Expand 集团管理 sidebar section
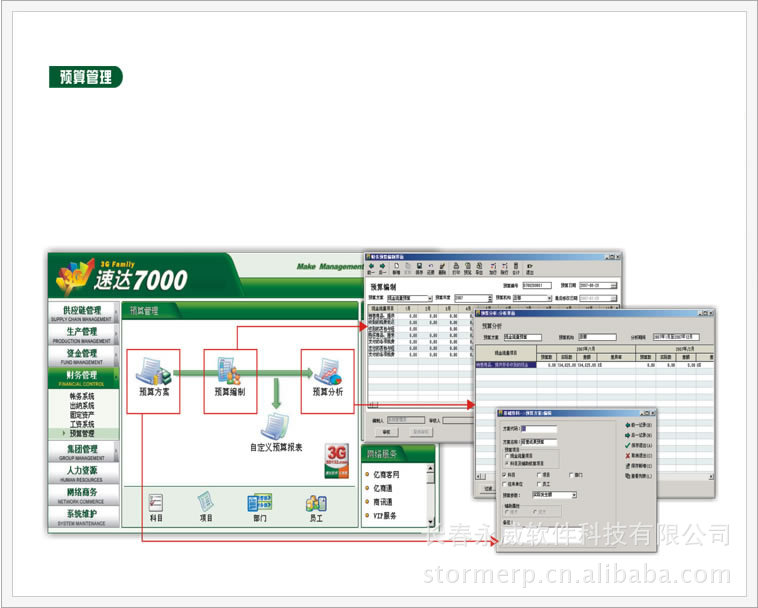The width and height of the screenshot is (758, 608). coord(83,452)
